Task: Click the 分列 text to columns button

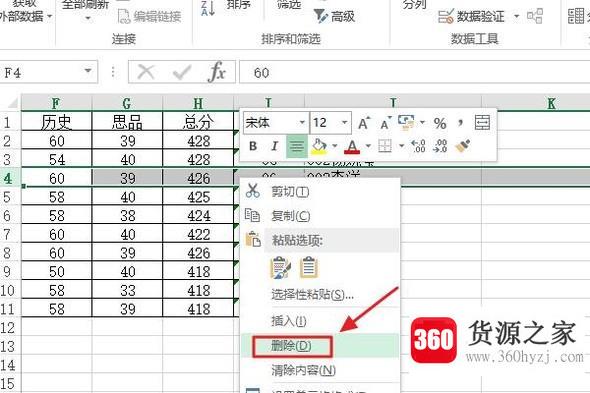Action: click(x=415, y=5)
